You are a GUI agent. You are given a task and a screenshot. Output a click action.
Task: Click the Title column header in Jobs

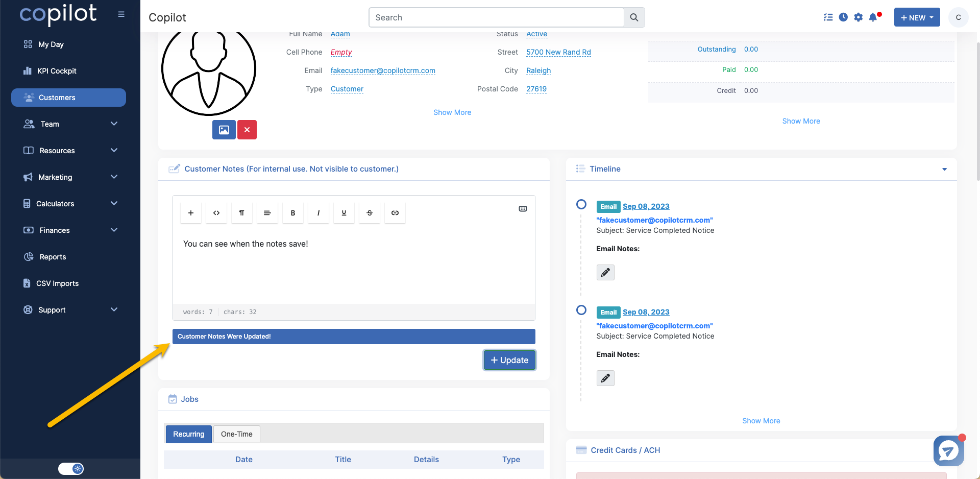pyautogui.click(x=343, y=460)
